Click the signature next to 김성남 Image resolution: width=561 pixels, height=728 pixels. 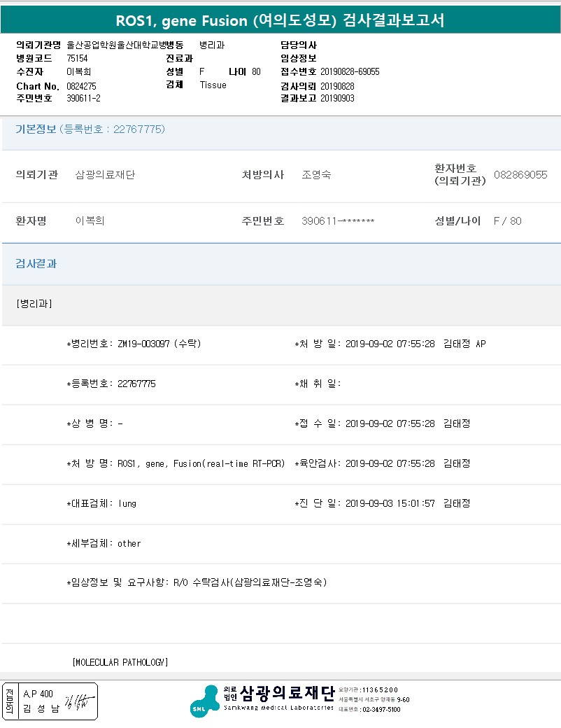click(x=79, y=700)
